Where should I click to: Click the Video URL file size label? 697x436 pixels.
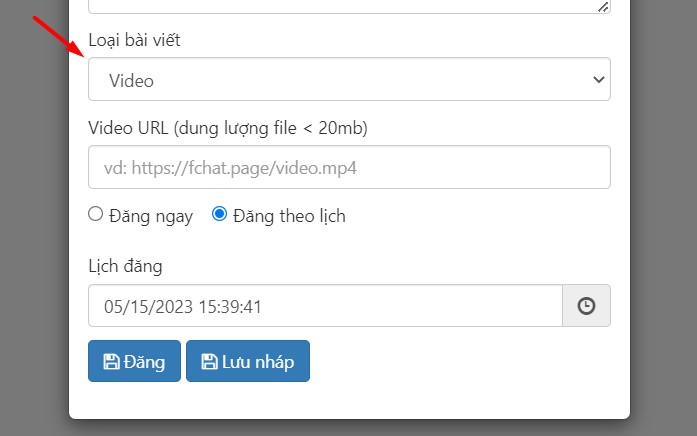click(x=235, y=128)
